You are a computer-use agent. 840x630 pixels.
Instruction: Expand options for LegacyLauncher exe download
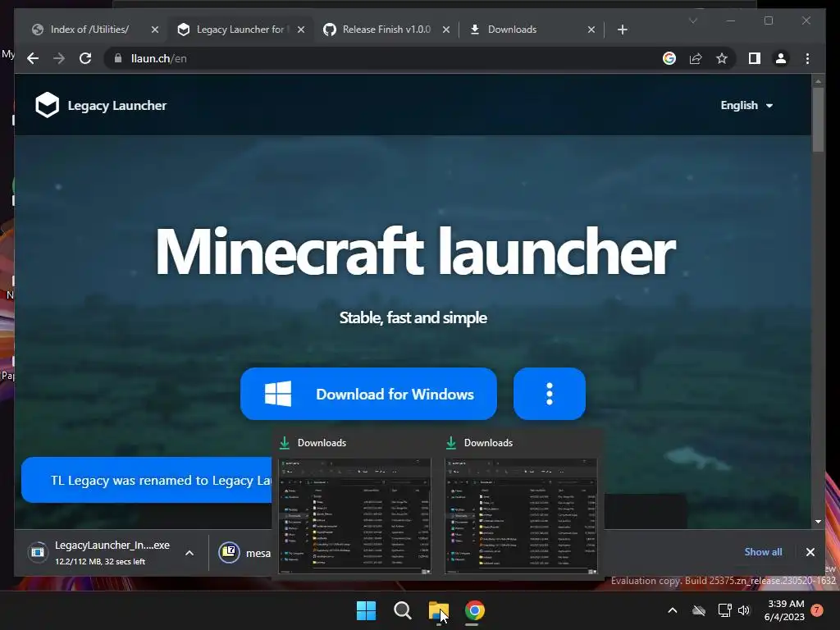189,553
